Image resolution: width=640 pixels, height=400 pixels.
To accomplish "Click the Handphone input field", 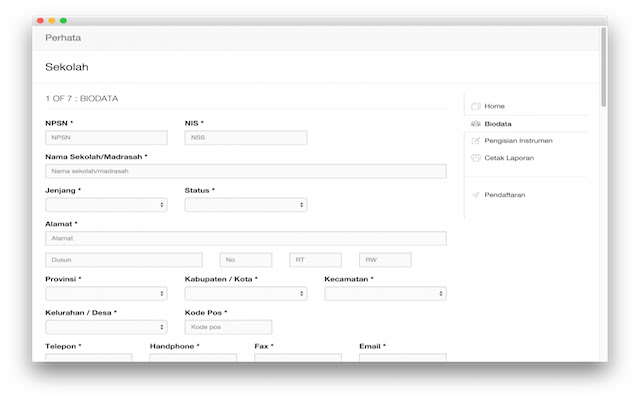I will [x=193, y=358].
